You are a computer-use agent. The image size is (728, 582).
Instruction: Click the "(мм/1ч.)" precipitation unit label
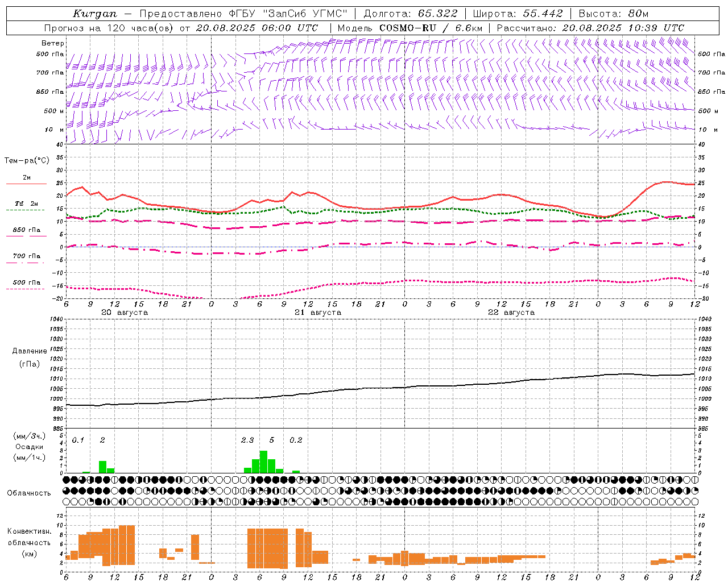[29, 458]
